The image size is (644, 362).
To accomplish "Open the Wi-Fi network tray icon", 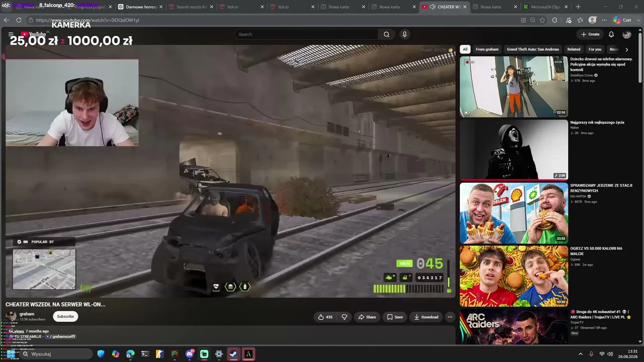I will tap(602, 354).
